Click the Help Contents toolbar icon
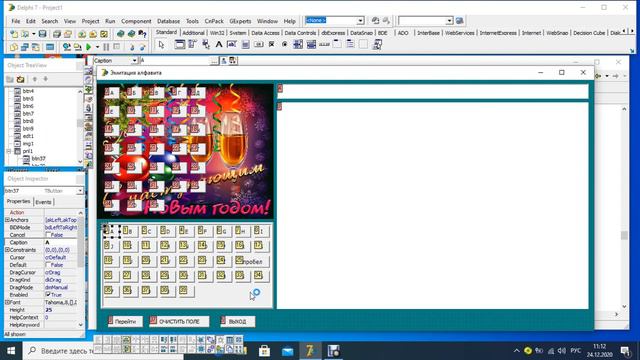This screenshot has width=640, height=360. click(x=142, y=34)
